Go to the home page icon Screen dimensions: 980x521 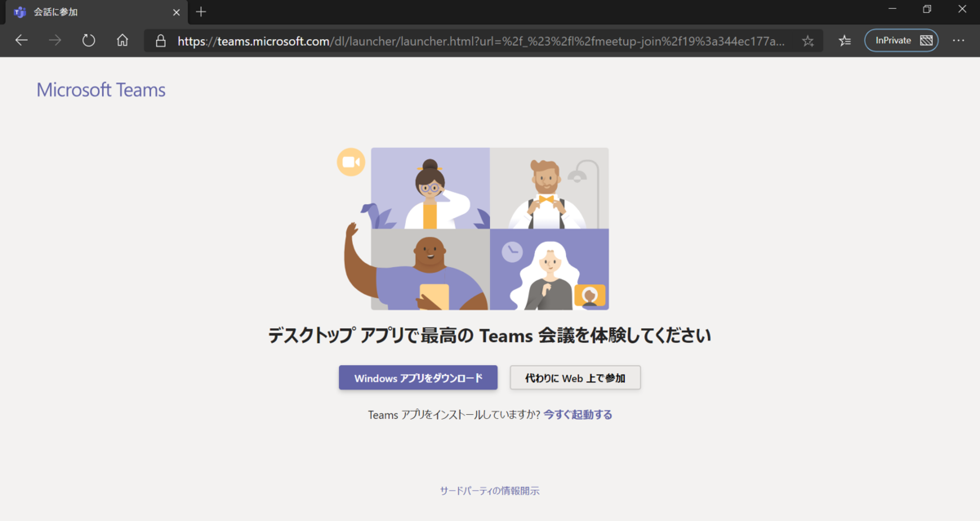pos(122,40)
